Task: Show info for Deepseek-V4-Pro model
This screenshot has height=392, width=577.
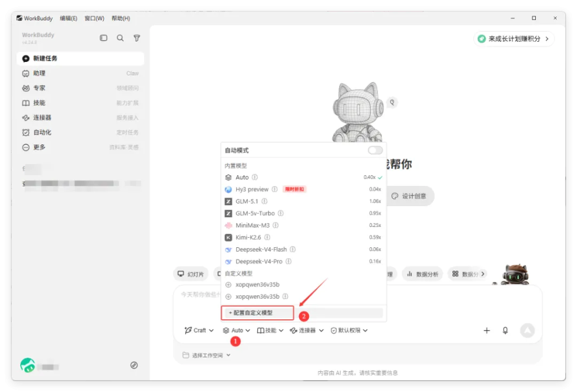Action: click(x=288, y=261)
